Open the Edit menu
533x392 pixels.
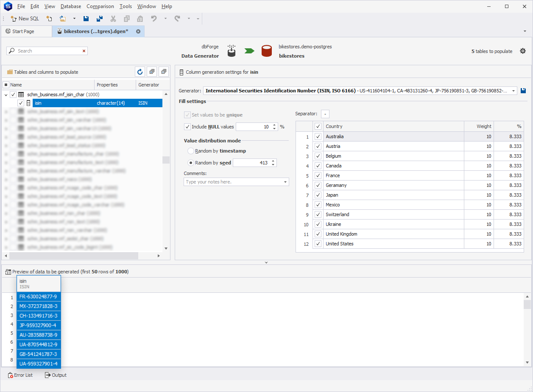point(35,6)
